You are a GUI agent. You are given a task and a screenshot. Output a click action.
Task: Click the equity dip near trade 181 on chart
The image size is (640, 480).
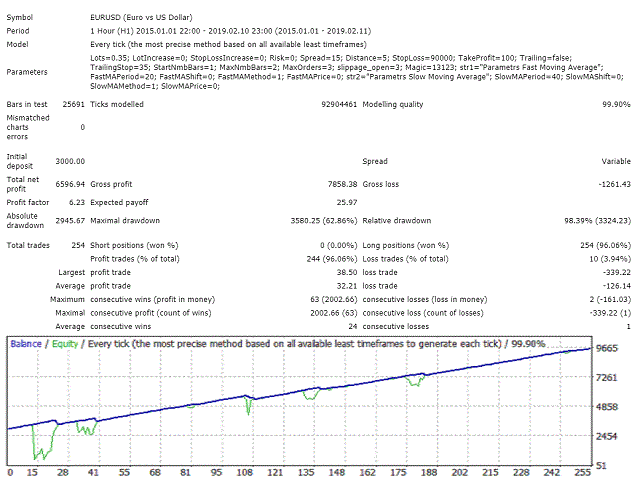(x=415, y=384)
